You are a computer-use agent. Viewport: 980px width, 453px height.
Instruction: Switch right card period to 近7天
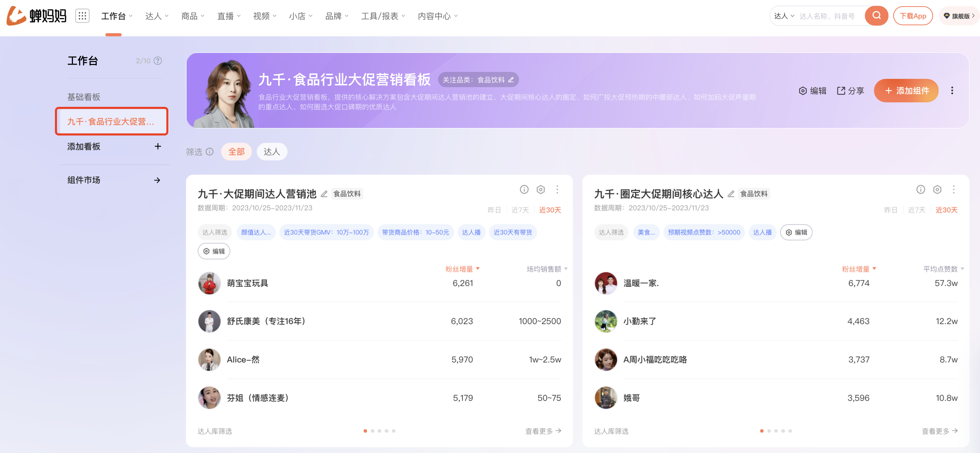916,210
